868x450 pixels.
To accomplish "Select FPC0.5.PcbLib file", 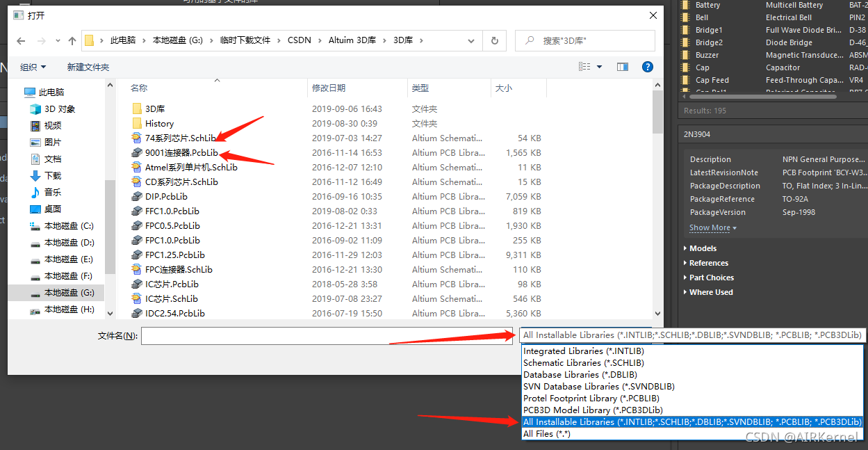I will pos(172,226).
